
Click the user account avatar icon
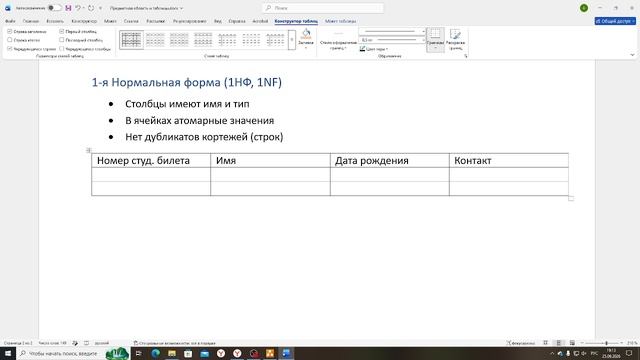point(584,8)
